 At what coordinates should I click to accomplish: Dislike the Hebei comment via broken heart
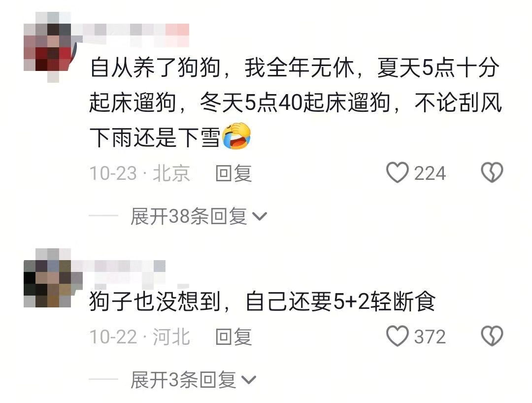click(492, 336)
